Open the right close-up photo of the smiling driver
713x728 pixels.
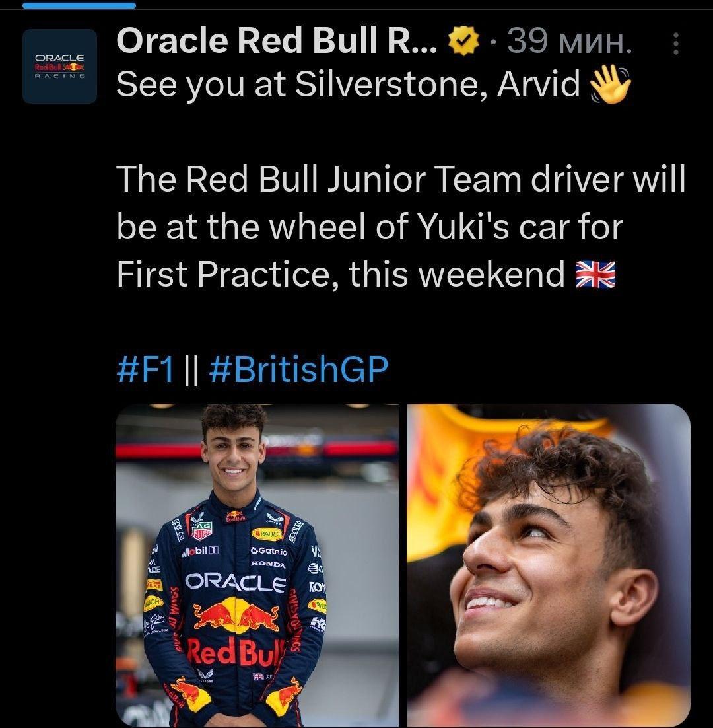pyautogui.click(x=549, y=565)
